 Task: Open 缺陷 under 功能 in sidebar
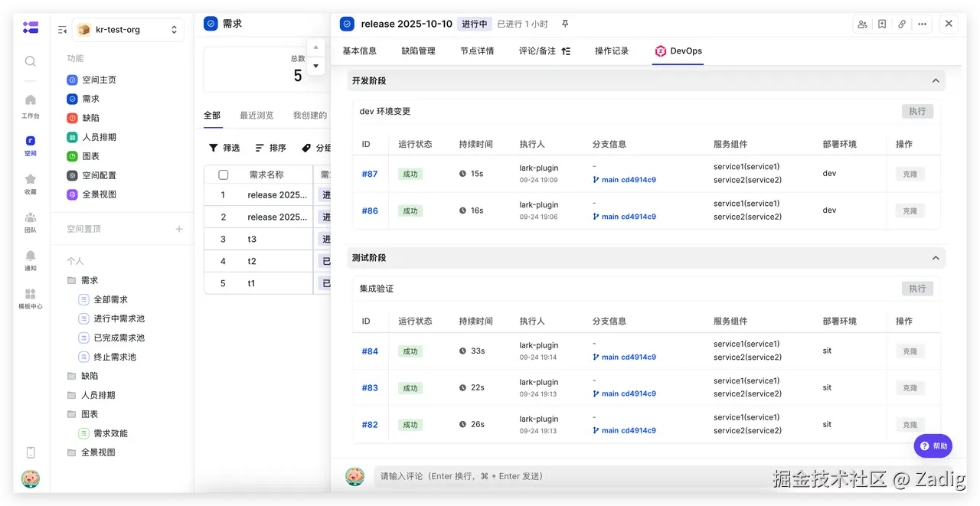click(83, 118)
